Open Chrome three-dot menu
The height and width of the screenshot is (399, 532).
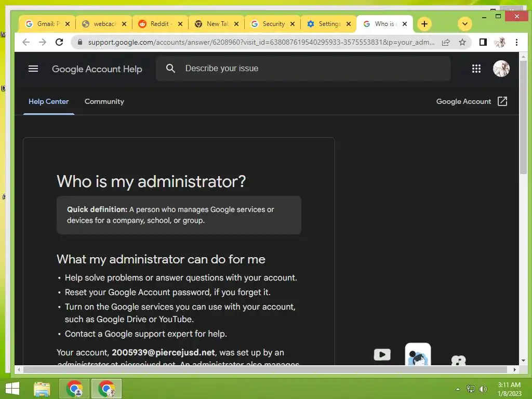click(516, 42)
